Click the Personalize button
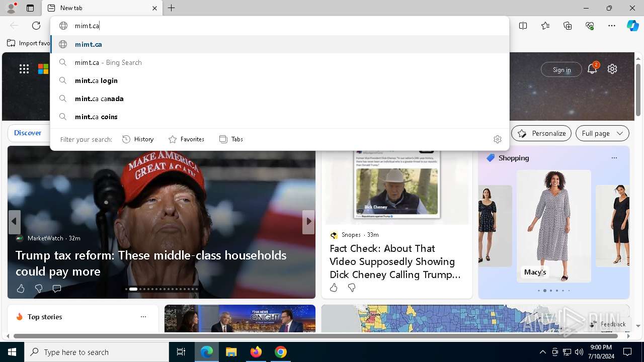Viewport: 644px width, 362px height. (x=541, y=133)
